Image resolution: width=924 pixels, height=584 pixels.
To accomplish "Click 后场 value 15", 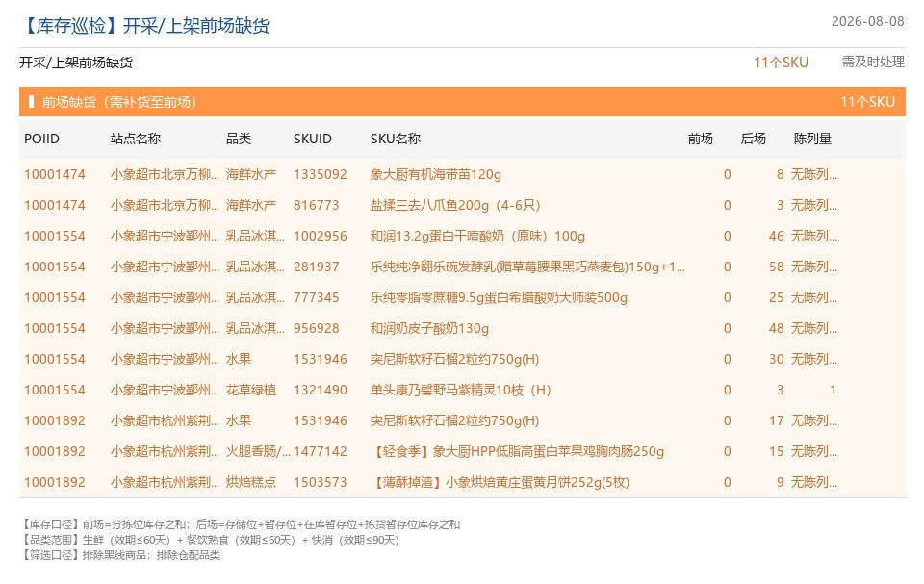I will click(776, 451).
